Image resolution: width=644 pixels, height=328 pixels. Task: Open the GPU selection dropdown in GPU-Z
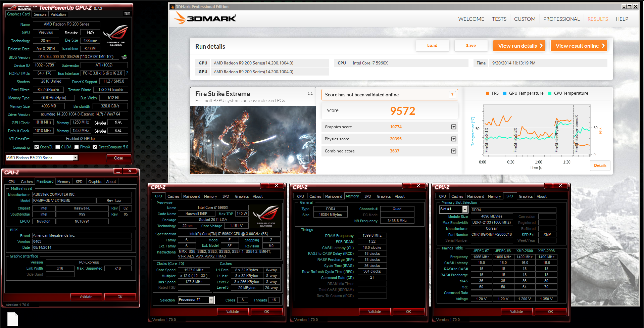[x=75, y=157]
